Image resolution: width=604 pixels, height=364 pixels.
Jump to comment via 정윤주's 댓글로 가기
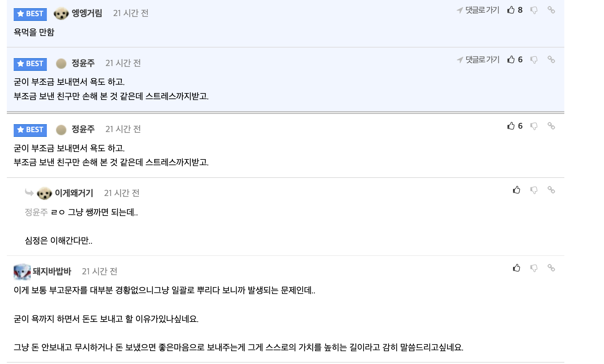coord(478,60)
